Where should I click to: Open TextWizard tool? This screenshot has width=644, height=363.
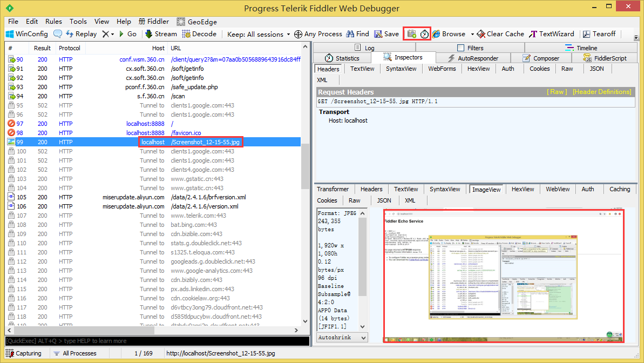[551, 34]
